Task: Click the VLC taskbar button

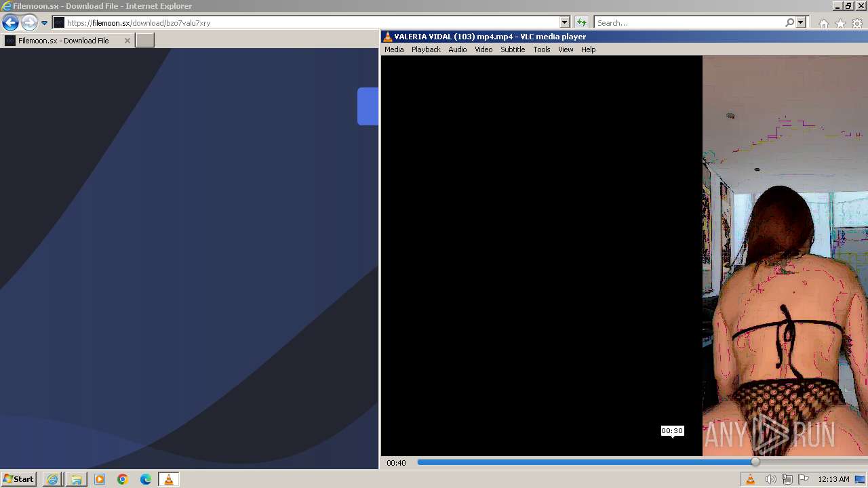Action: click(168, 479)
